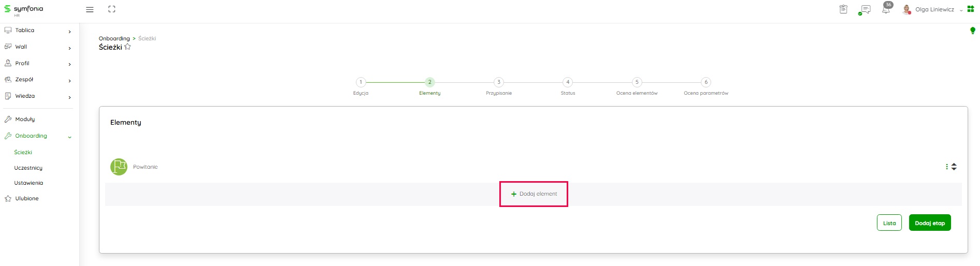Click Dodaj element to add item
The height and width of the screenshot is (266, 980).
tap(534, 194)
